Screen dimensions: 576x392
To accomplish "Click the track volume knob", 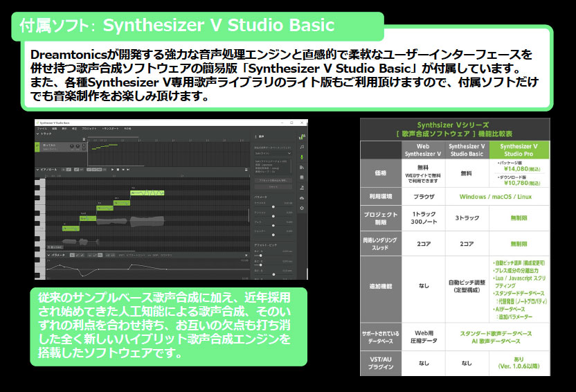I will tap(71, 146).
